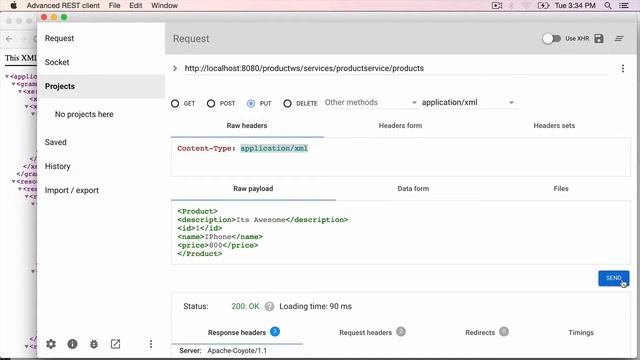Image resolution: width=640 pixels, height=360 pixels.
Task: Open the Window menu
Action: [x=164, y=5]
